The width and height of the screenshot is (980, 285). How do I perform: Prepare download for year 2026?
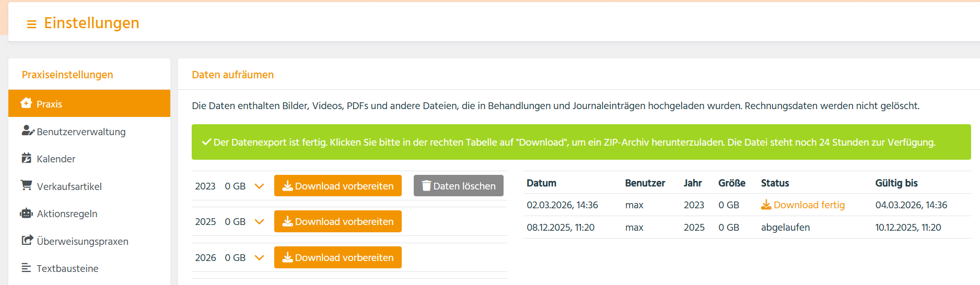[x=337, y=257]
